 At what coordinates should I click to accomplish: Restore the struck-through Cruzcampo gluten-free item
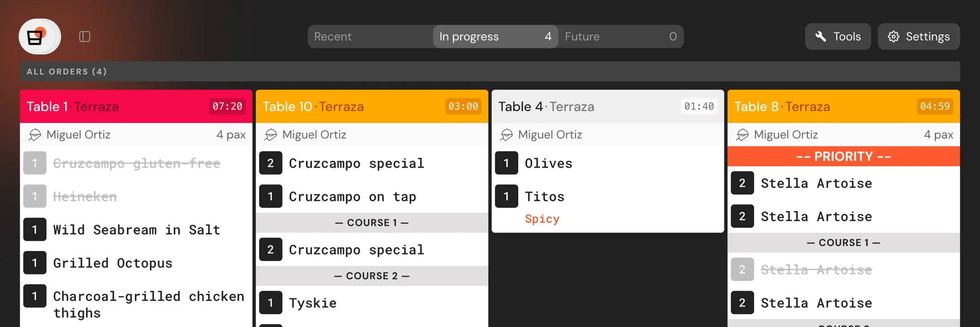136,163
